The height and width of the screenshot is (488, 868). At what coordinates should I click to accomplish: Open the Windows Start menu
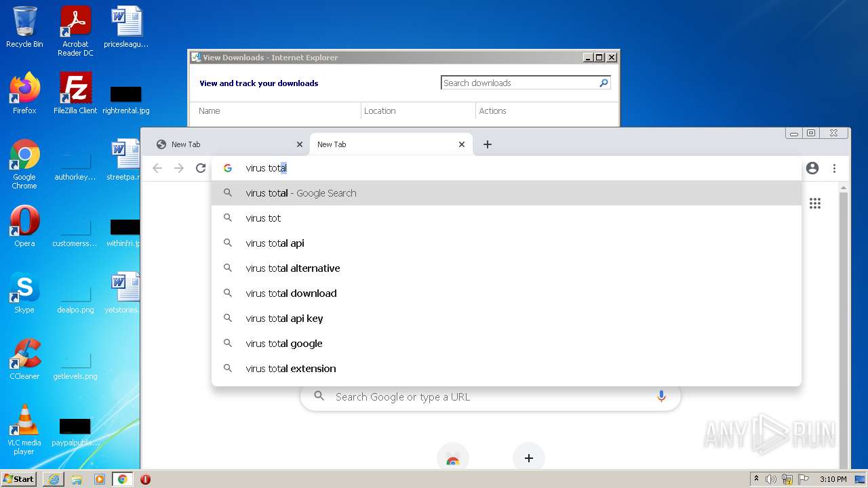(19, 479)
